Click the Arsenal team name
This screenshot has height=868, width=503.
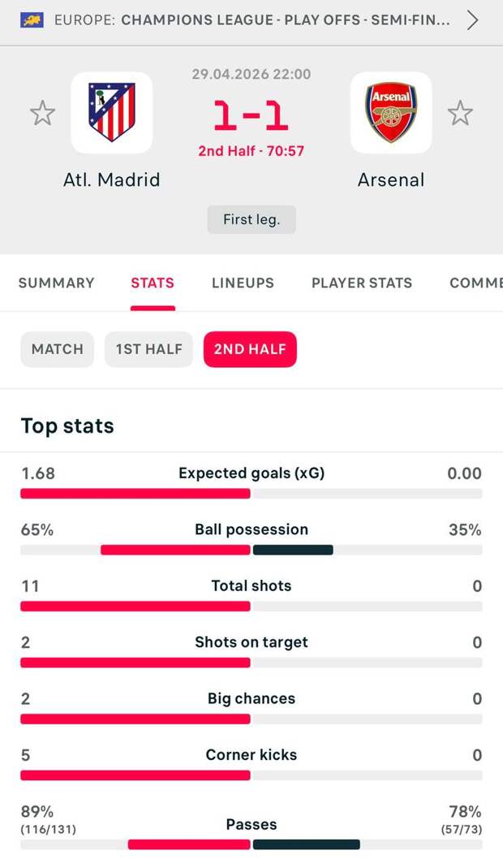pyautogui.click(x=391, y=179)
